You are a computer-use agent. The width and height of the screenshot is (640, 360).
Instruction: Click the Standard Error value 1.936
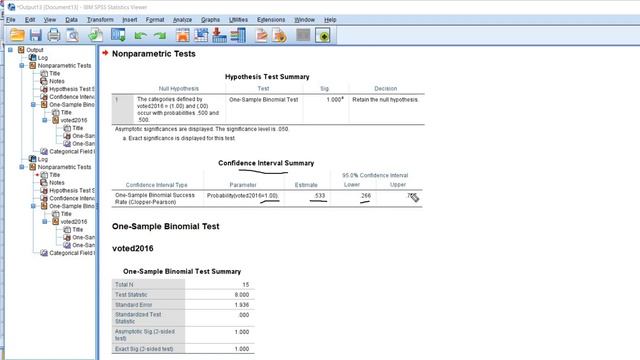pos(242,305)
